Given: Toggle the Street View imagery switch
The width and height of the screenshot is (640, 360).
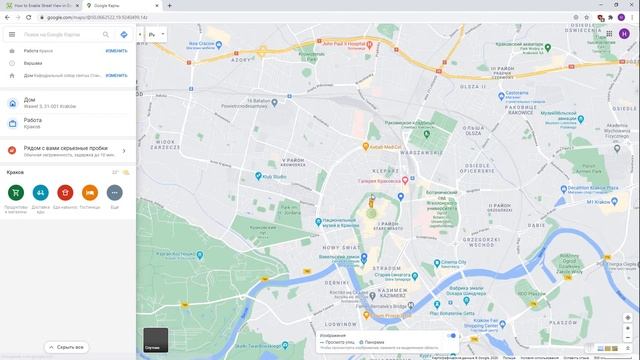Looking at the screenshot, I should [452, 336].
